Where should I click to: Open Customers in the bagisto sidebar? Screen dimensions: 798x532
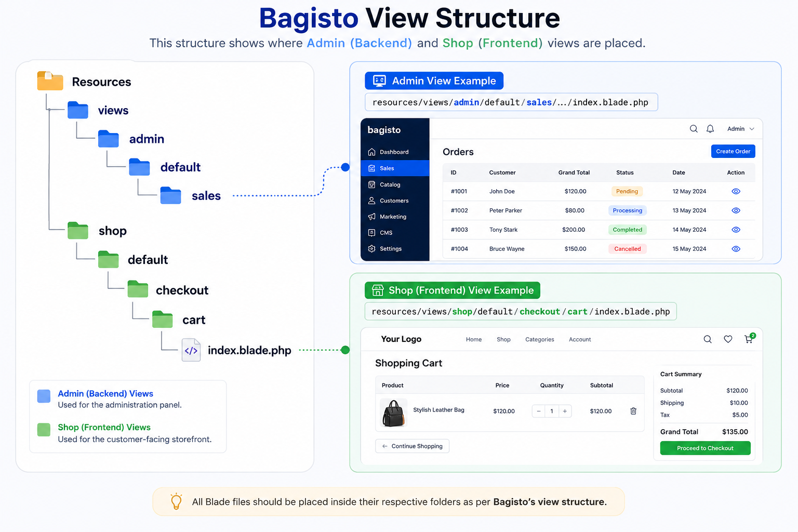[x=395, y=201]
